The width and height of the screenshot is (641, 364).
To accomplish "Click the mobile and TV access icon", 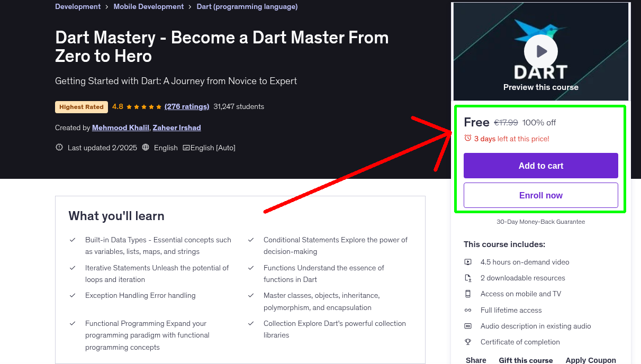I will [x=468, y=294].
